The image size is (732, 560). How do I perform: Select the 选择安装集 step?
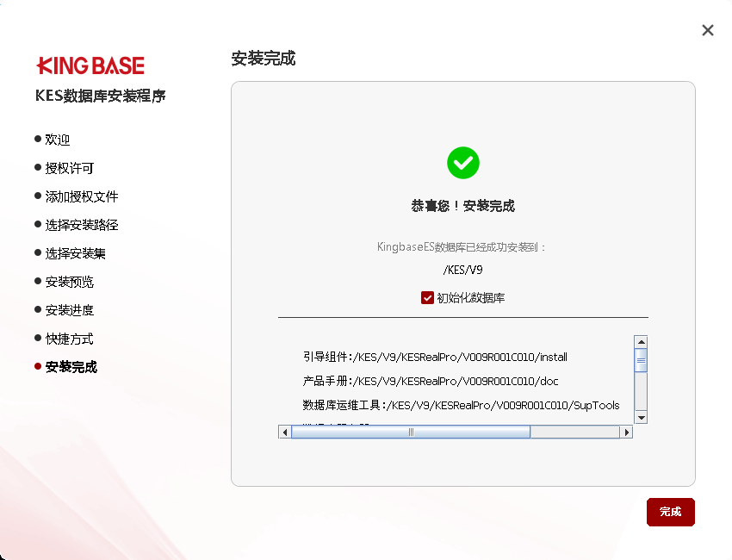click(76, 253)
